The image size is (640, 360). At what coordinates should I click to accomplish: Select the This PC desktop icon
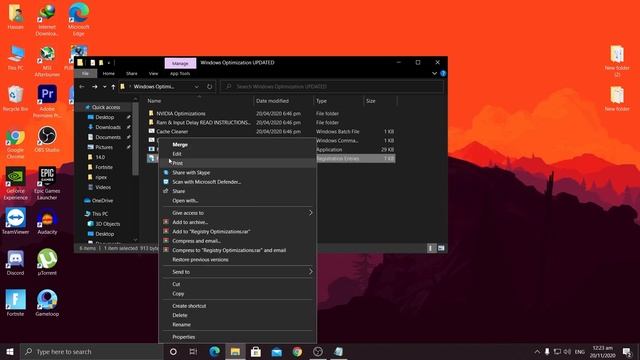16,58
